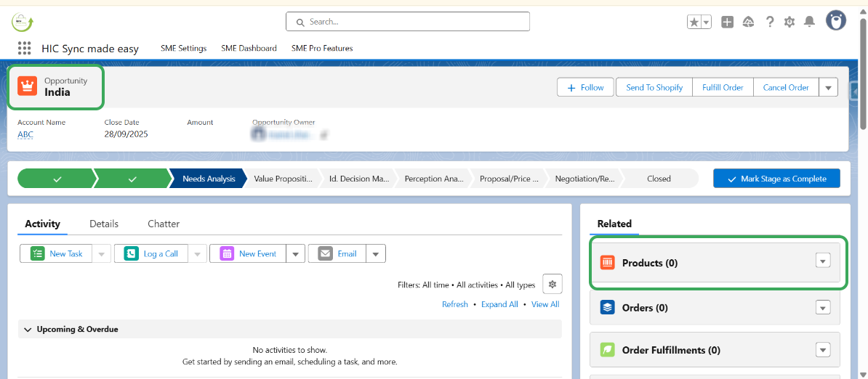The height and width of the screenshot is (379, 868).
Task: Select Closed stage in path
Action: click(659, 179)
